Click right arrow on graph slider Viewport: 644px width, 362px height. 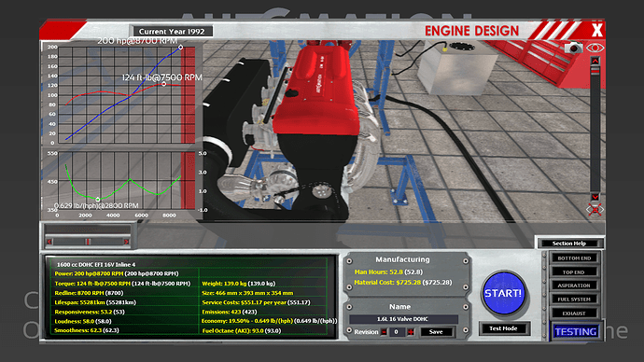click(x=127, y=242)
